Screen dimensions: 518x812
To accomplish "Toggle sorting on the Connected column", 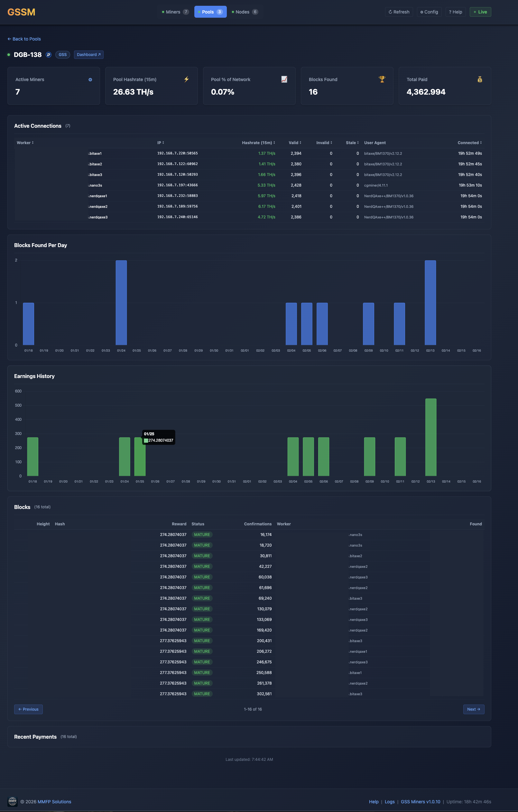I will click(x=469, y=143).
